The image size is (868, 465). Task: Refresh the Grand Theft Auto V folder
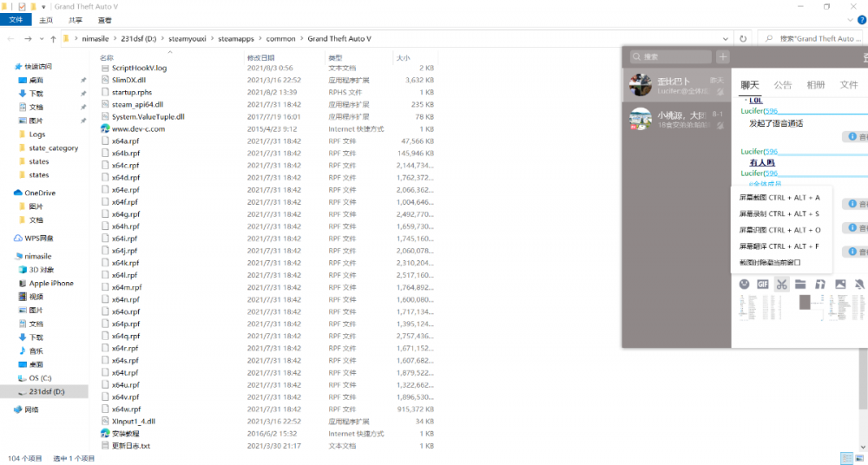click(743, 39)
